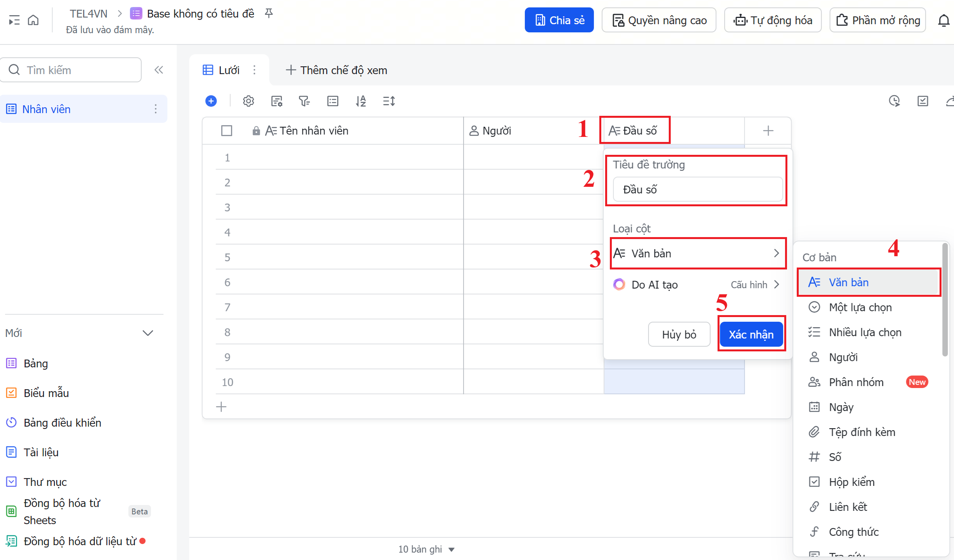Open the filter tool icon
This screenshot has height=560, width=954.
pos(304,101)
